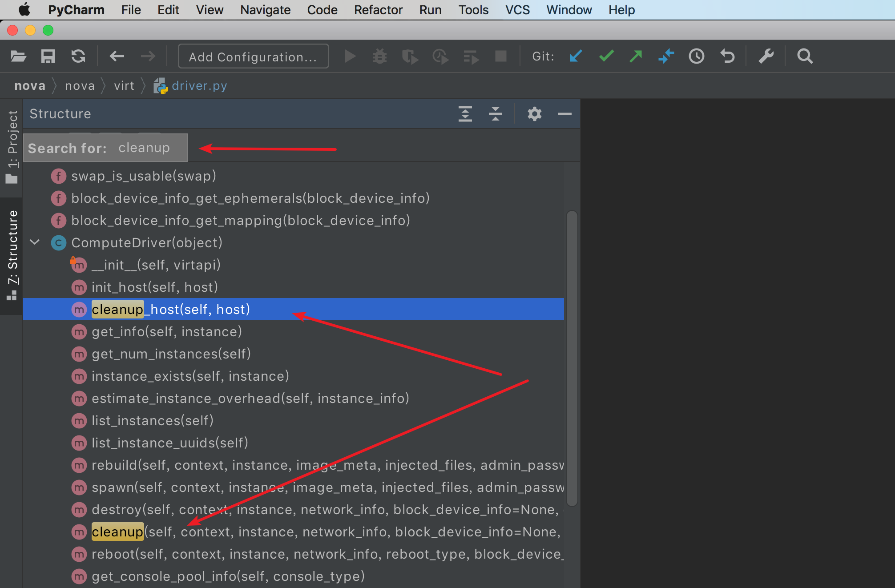Click the Git commit checkmark icon
The width and height of the screenshot is (895, 588).
pyautogui.click(x=606, y=56)
